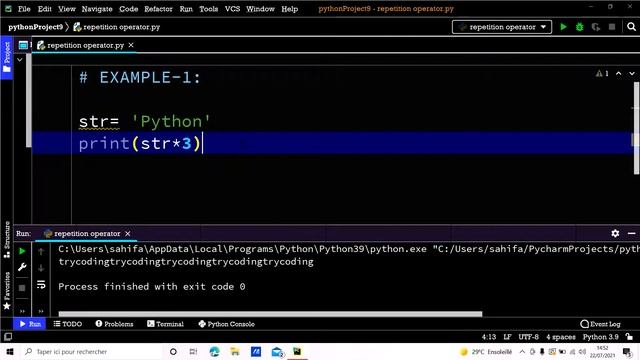Toggle tool window bars icon bottom-left
640x360 pixels.
8,337
